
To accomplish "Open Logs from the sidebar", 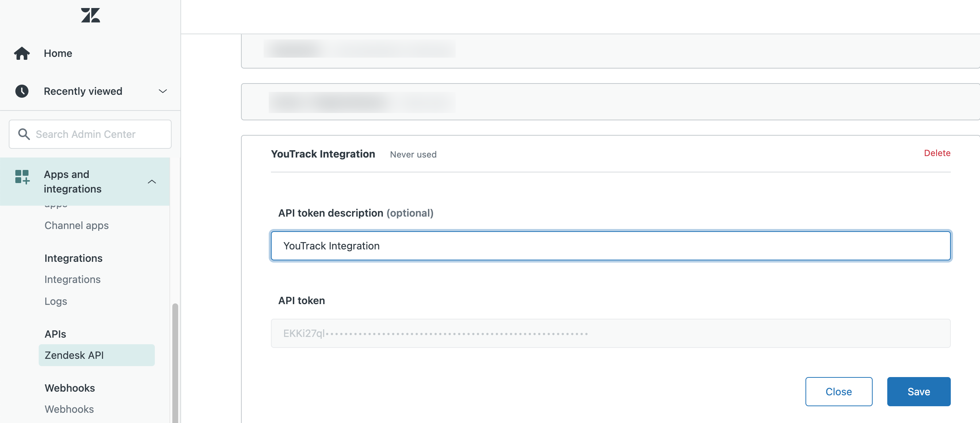I will point(55,300).
